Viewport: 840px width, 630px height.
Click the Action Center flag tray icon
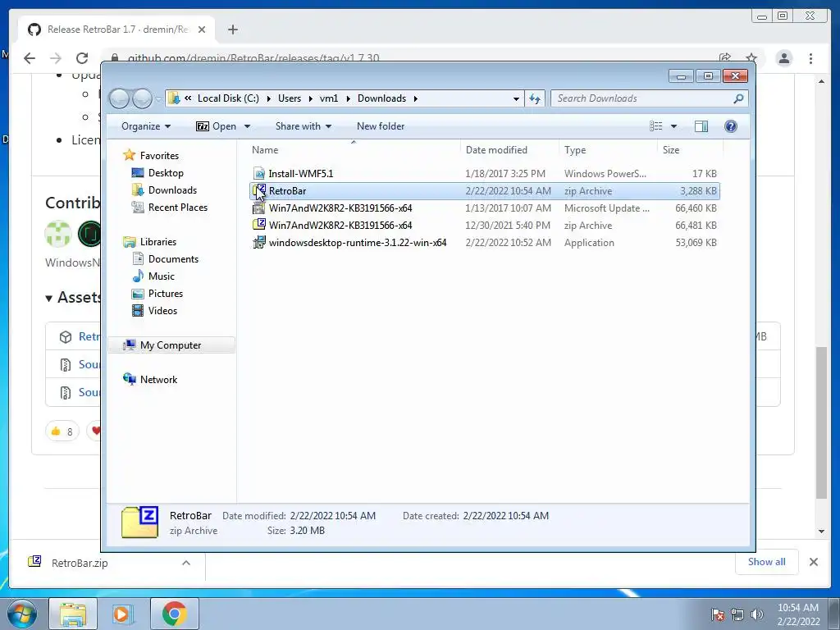pos(717,614)
